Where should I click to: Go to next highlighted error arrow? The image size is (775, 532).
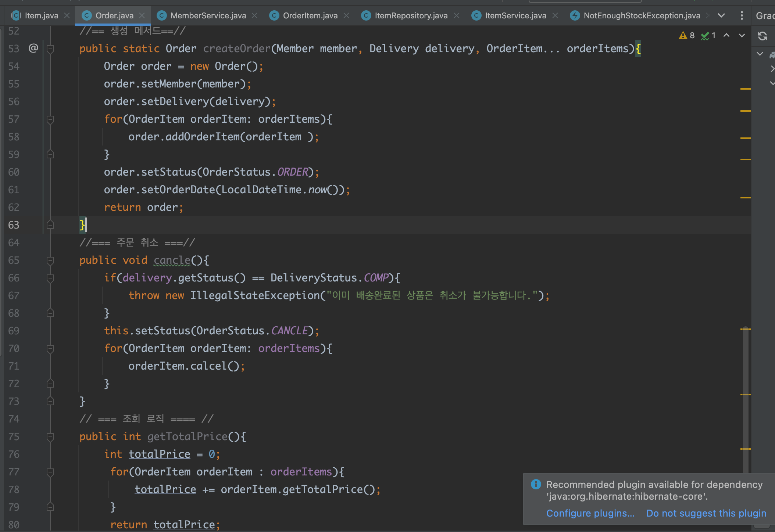tap(742, 35)
